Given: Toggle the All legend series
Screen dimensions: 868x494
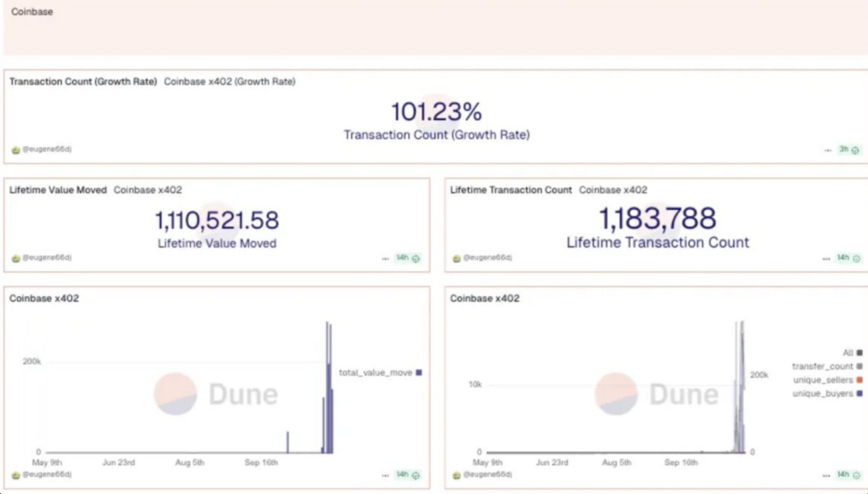Looking at the screenshot, I should click(x=853, y=353).
